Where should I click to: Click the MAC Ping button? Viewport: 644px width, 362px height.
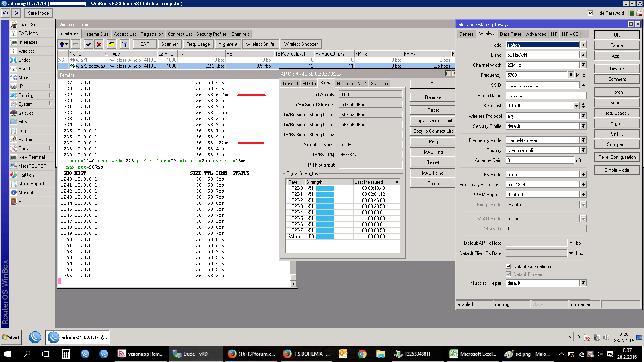coord(433,152)
